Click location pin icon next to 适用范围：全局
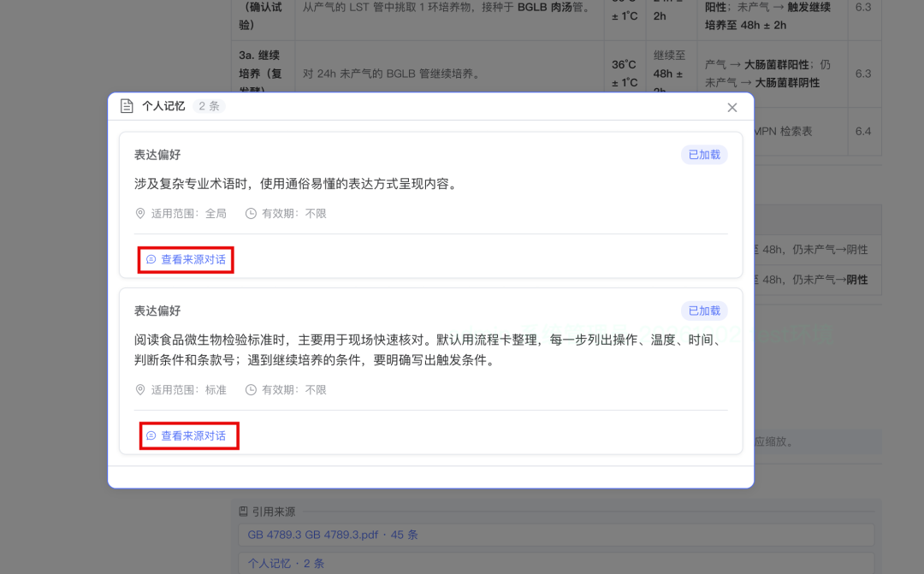This screenshot has width=924, height=574. [x=140, y=213]
